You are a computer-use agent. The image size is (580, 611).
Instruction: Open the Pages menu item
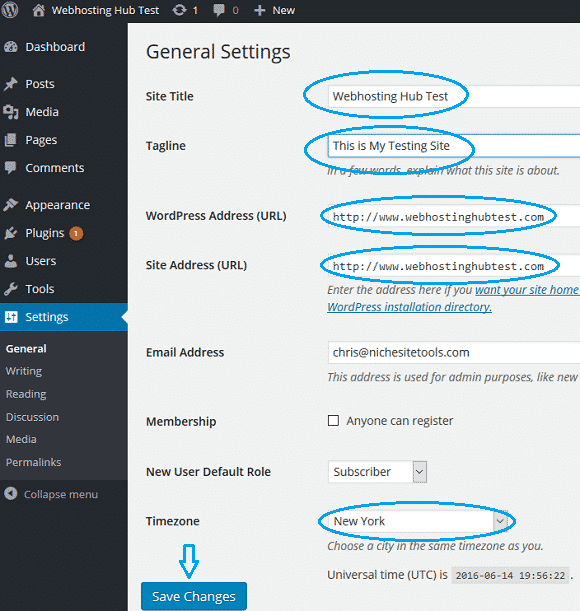[41, 140]
